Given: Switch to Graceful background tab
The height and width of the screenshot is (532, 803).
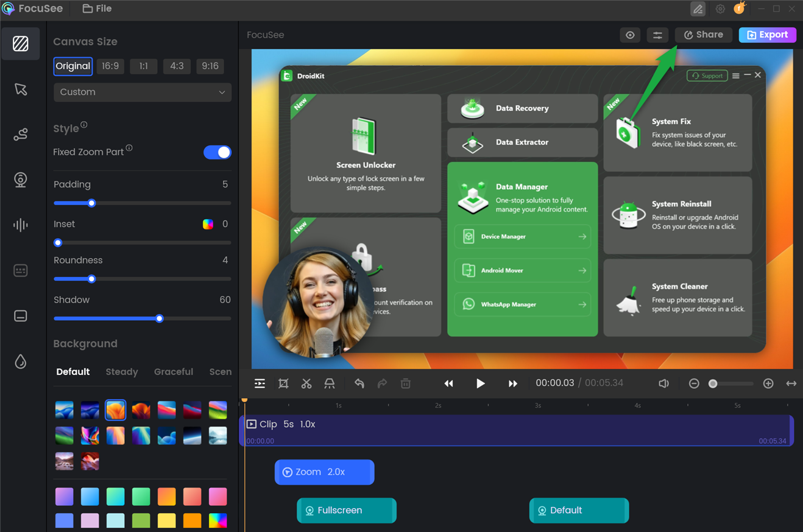Looking at the screenshot, I should (174, 372).
